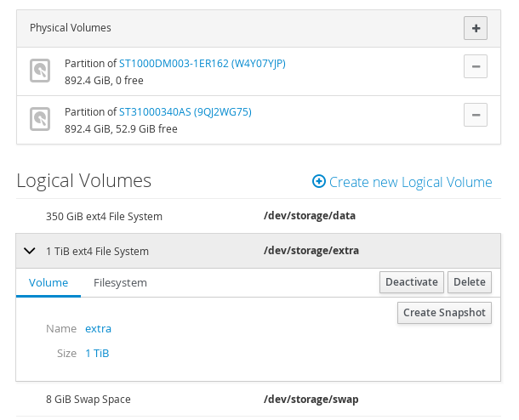Switch to the Filesystem tab
The height and width of the screenshot is (420, 519).
tap(120, 282)
